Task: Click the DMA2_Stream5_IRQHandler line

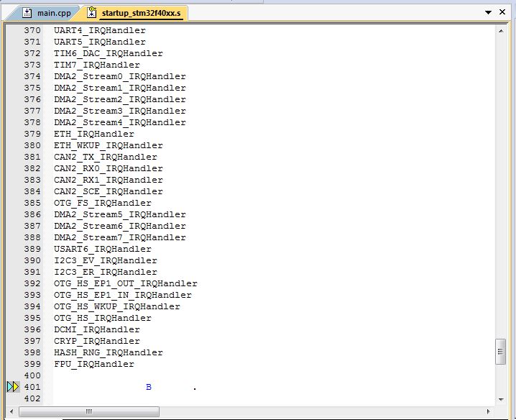Action: pyautogui.click(x=120, y=214)
